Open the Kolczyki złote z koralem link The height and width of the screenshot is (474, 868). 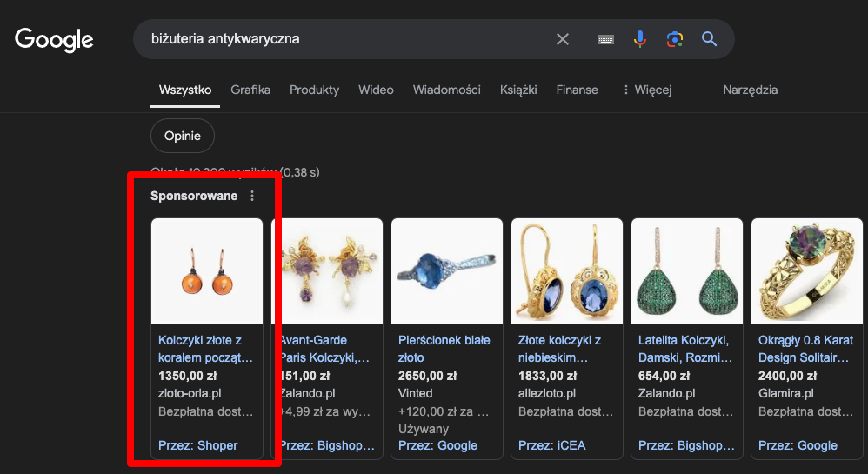(x=205, y=348)
